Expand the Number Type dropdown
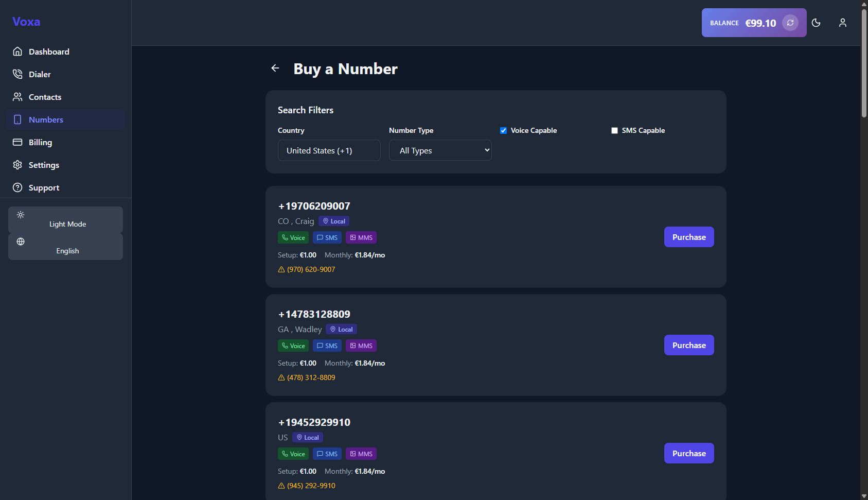Image resolution: width=868 pixels, height=500 pixels. (440, 150)
